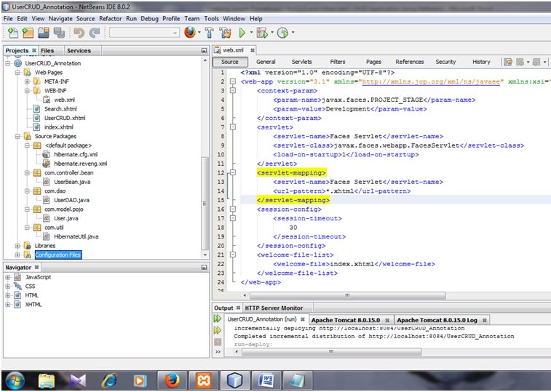Screen dimensions: 551x392
Task: Collapse the servlet-mapping code fold
Action: pyautogui.click(x=233, y=173)
